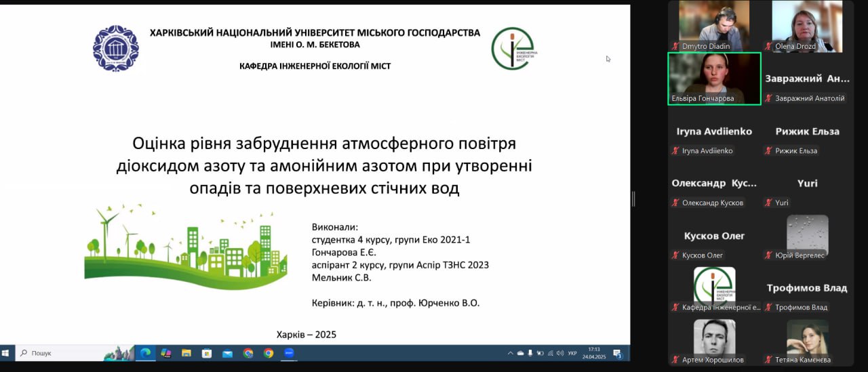Show hidden system tray icons
This screenshot has width=868, height=372.
pos(510,353)
